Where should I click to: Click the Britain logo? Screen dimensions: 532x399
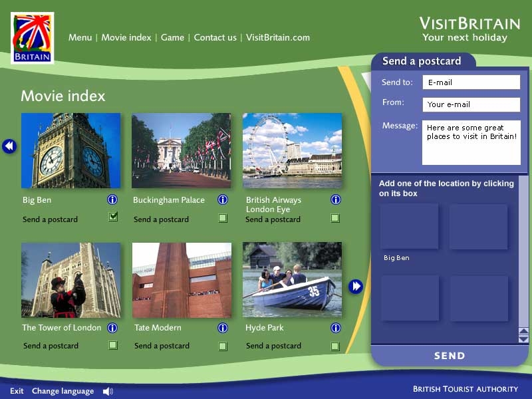[x=32, y=38]
